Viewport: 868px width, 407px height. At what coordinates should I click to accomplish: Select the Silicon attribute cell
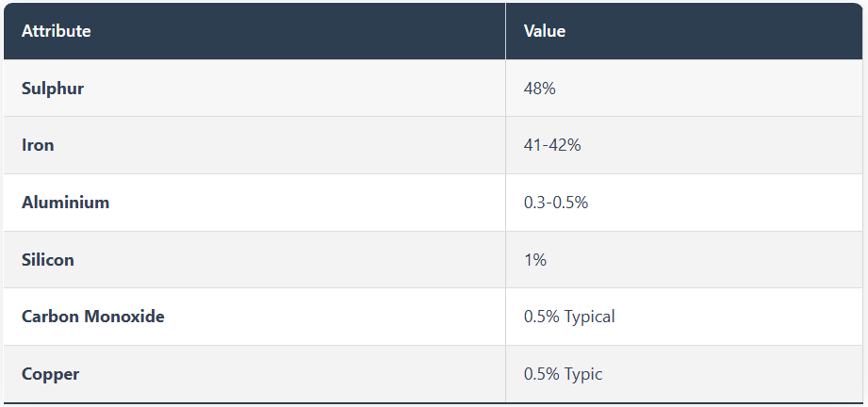point(48,260)
